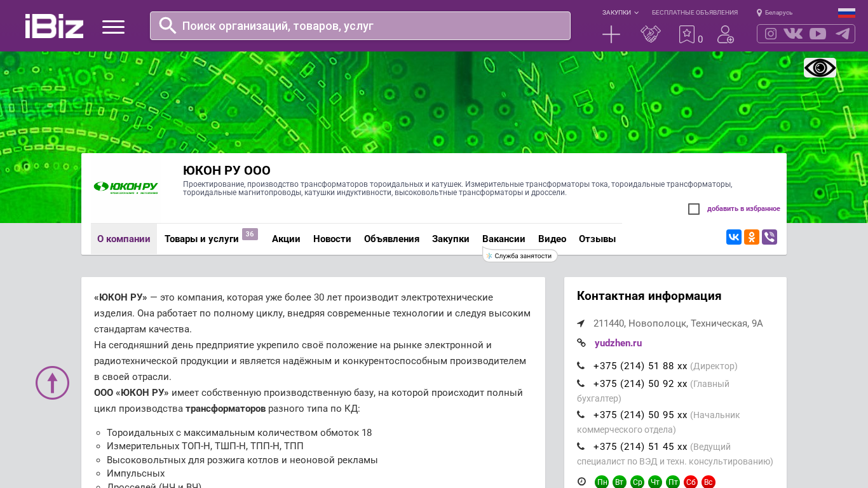The width and height of the screenshot is (868, 488).
Task: Click the scroll-to-top arrow button
Action: [52, 383]
